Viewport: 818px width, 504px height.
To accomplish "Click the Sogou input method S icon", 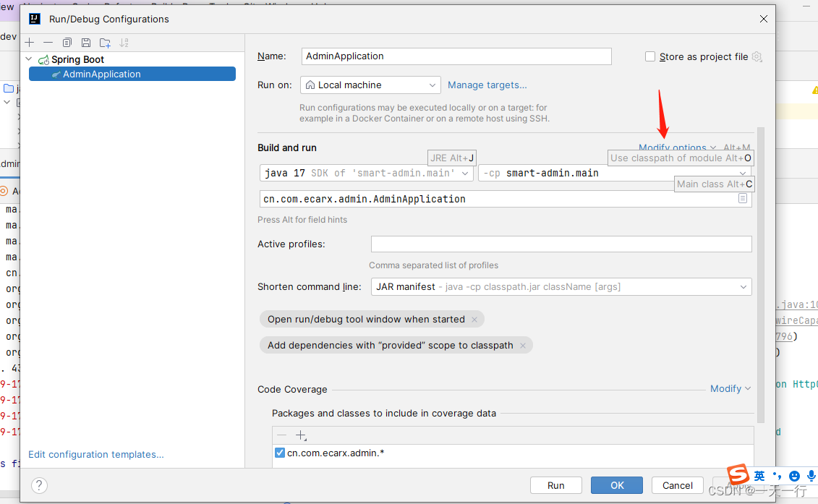I will pos(738,474).
